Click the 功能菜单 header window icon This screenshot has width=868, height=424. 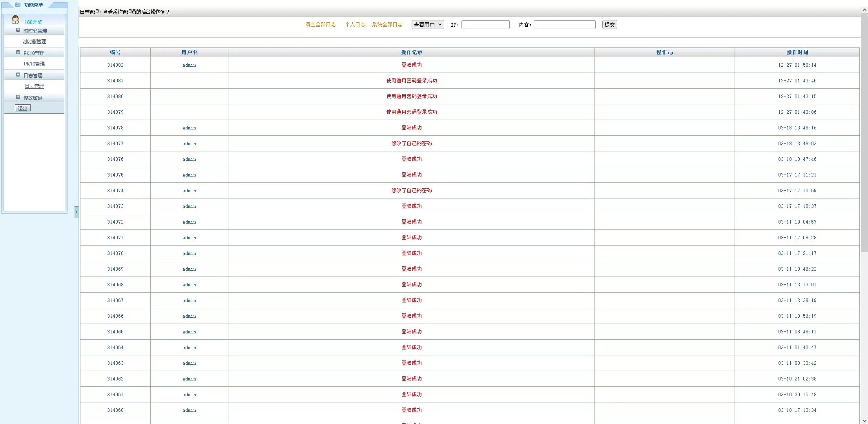18,5
